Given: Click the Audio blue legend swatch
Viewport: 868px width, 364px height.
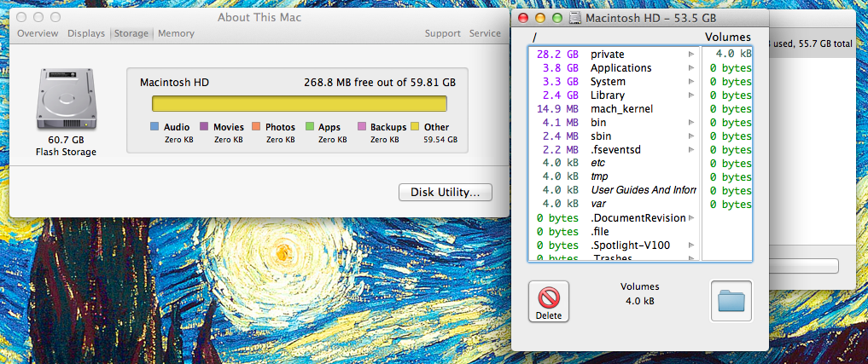Looking at the screenshot, I should tap(154, 127).
